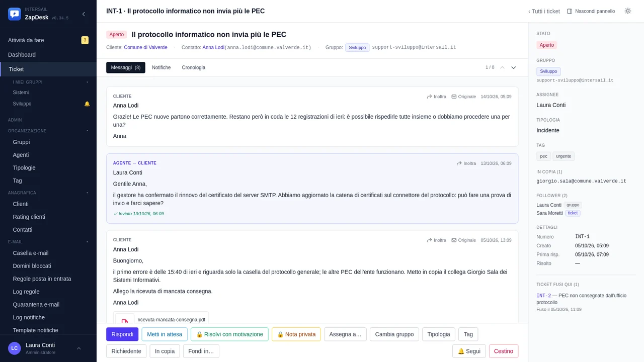644x362 pixels.
Task: Click Cambia gruppo button
Action: [x=394, y=334]
